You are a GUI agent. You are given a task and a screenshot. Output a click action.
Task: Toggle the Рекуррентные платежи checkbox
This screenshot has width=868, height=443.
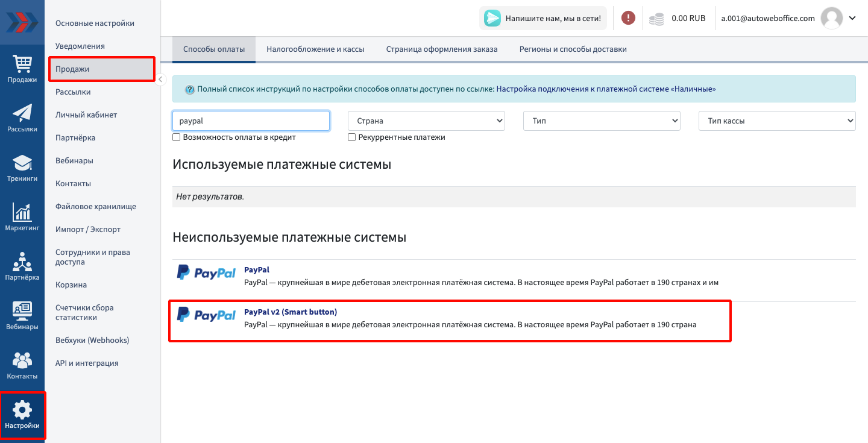(x=352, y=137)
